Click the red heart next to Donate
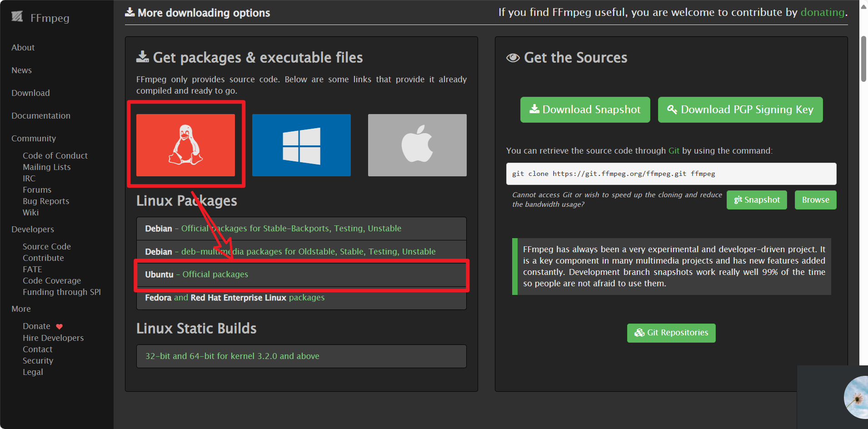This screenshot has height=429, width=868. [59, 326]
